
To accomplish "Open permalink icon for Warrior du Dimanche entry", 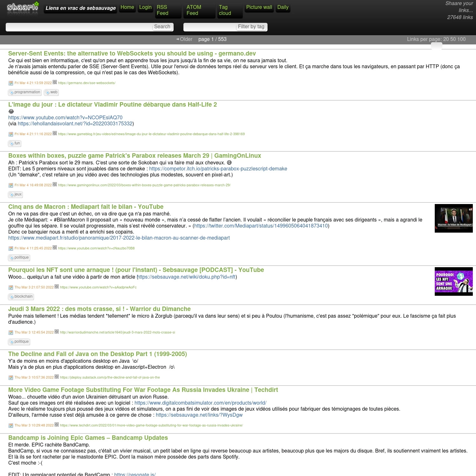I will pos(11,333).
